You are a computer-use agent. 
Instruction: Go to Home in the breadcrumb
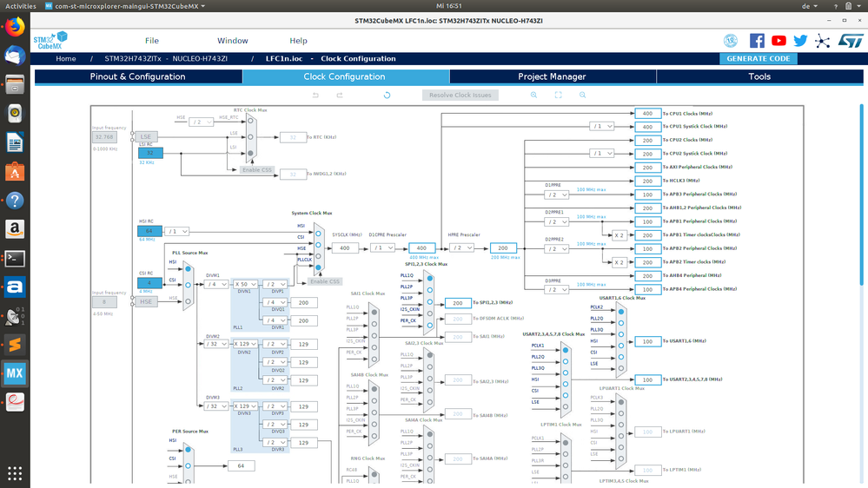click(66, 59)
